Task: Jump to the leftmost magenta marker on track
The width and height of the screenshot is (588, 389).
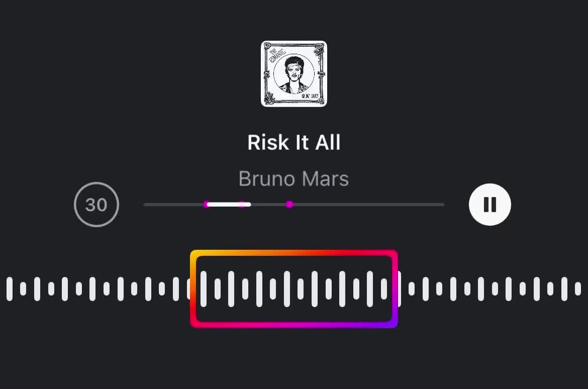Action: (206, 205)
